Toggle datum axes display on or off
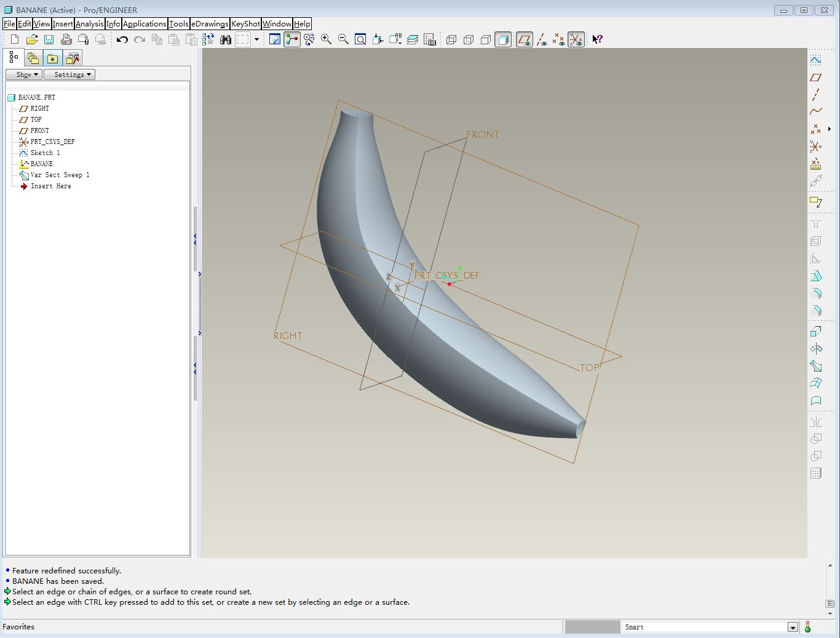Image resolution: width=840 pixels, height=638 pixels. tap(542, 39)
